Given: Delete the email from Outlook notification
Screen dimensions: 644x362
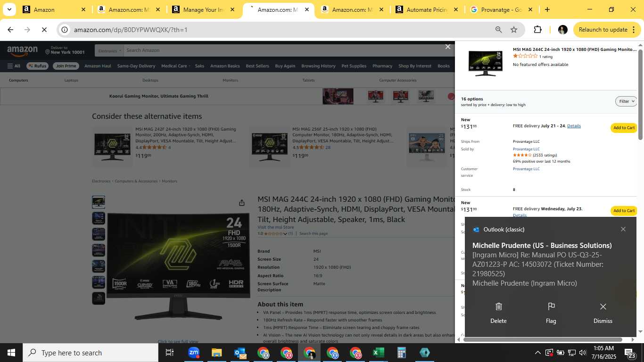Looking at the screenshot, I should click(x=498, y=313).
